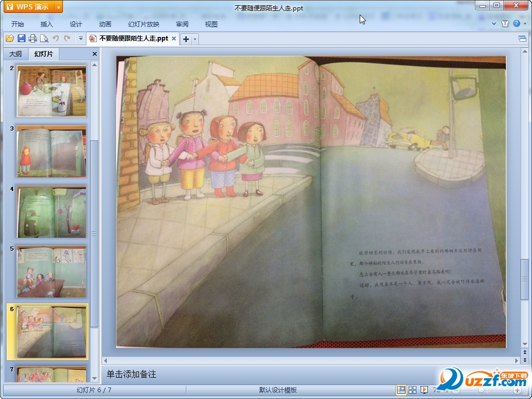
Task: Open the 动画 menu tab
Action: point(105,24)
